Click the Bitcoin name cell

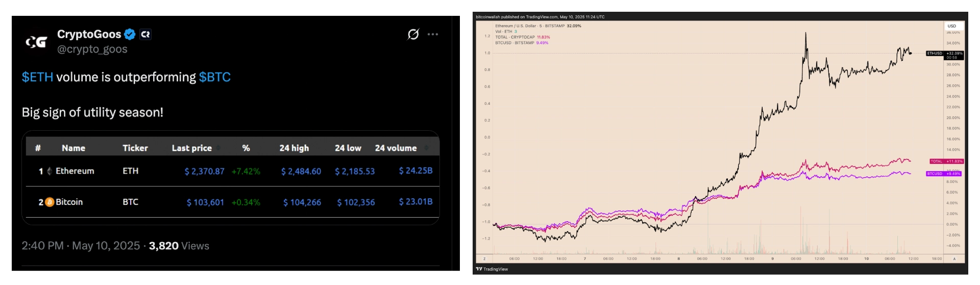point(69,202)
